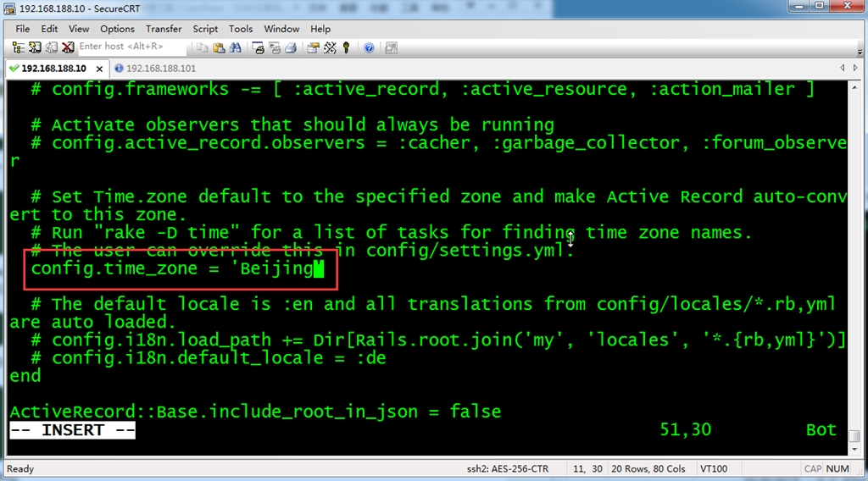
Task: Click the Copy toolbar icon
Action: [203, 48]
